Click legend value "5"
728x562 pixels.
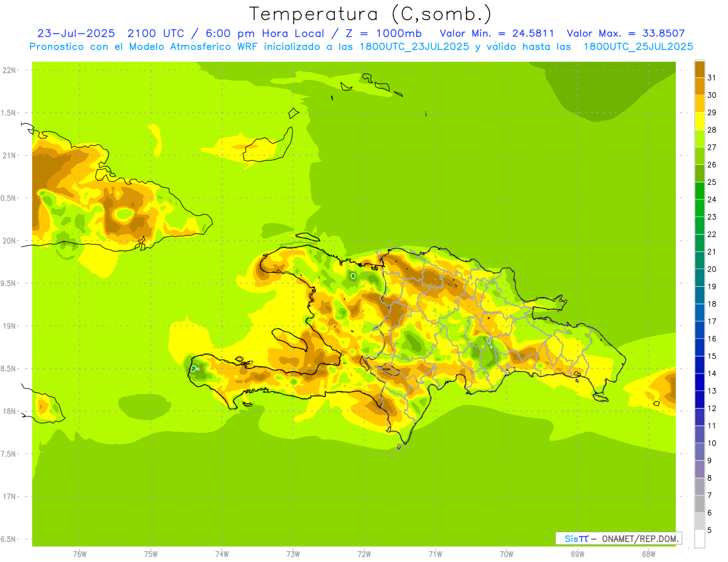[710, 530]
